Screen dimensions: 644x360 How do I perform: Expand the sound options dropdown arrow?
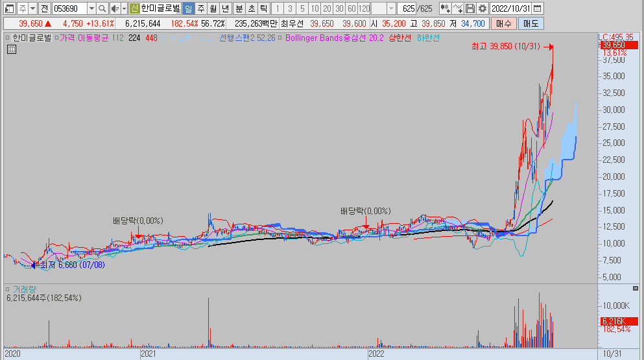pyautogui.click(x=124, y=8)
